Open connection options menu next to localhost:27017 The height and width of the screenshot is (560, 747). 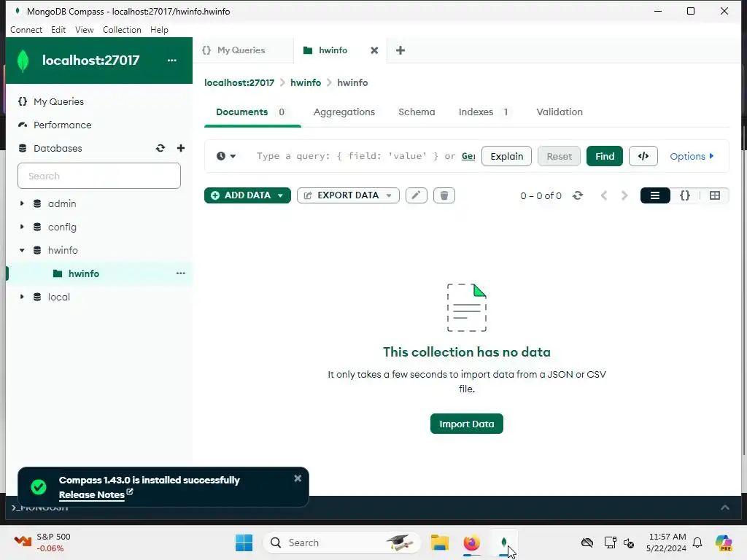172,61
